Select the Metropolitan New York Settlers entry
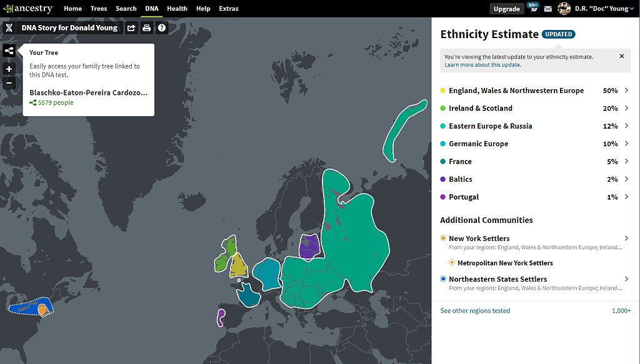Screen dimensions: 640x364 505,263
